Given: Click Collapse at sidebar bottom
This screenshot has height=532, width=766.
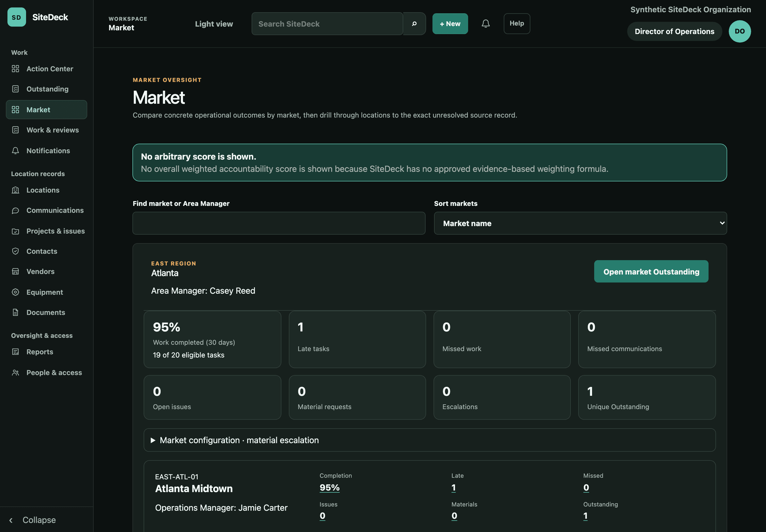Looking at the screenshot, I should 39,520.
